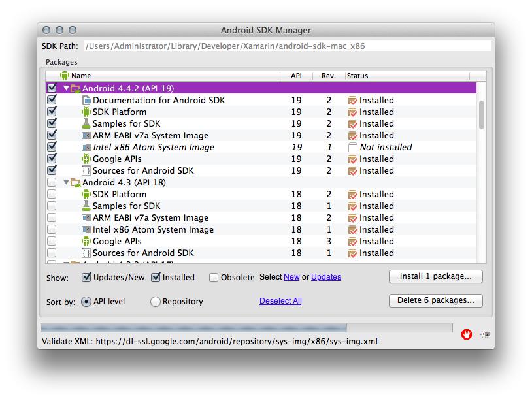
Task: Click the red stop hand icon at bottom right
Action: pyautogui.click(x=467, y=334)
